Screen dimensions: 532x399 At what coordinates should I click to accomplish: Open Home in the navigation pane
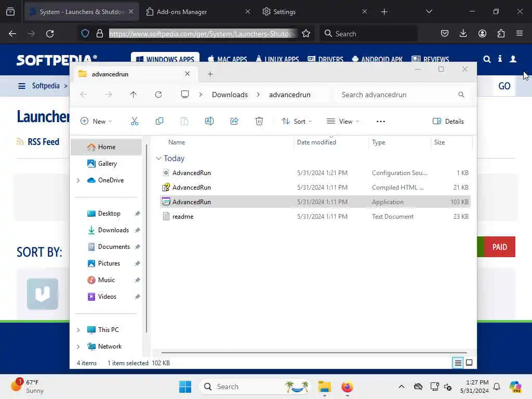pyautogui.click(x=106, y=147)
